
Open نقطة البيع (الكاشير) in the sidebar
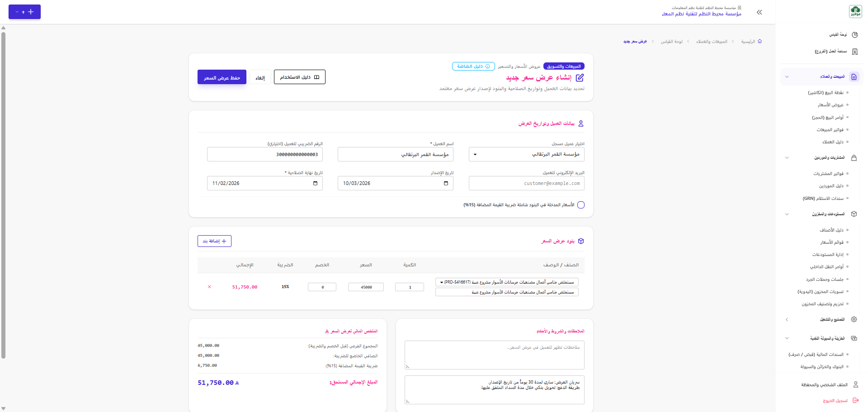(x=826, y=93)
